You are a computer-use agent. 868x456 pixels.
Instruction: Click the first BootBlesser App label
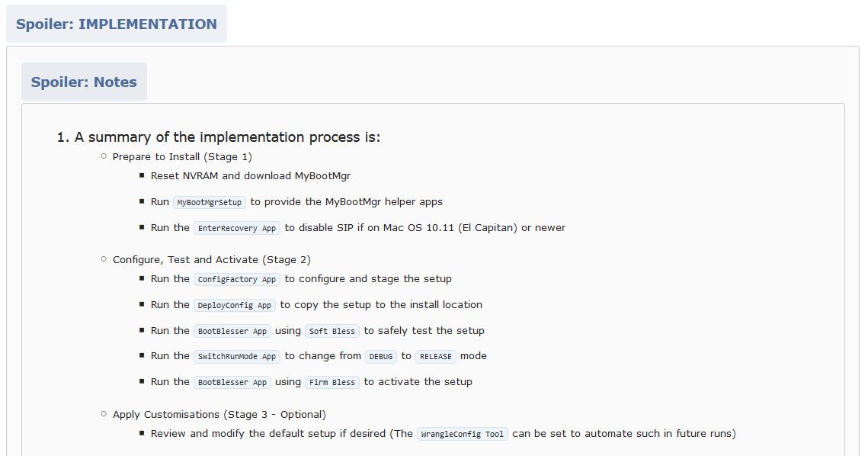click(232, 332)
